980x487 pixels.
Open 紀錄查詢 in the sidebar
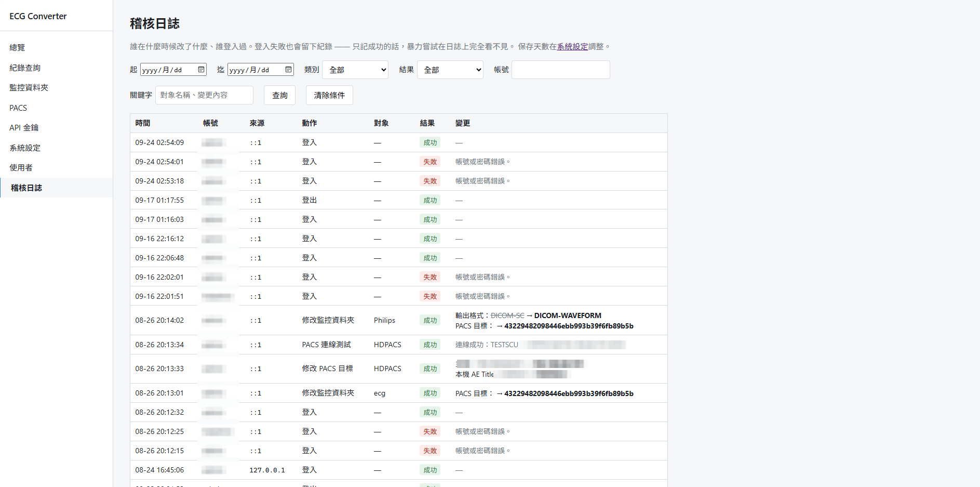click(56, 68)
